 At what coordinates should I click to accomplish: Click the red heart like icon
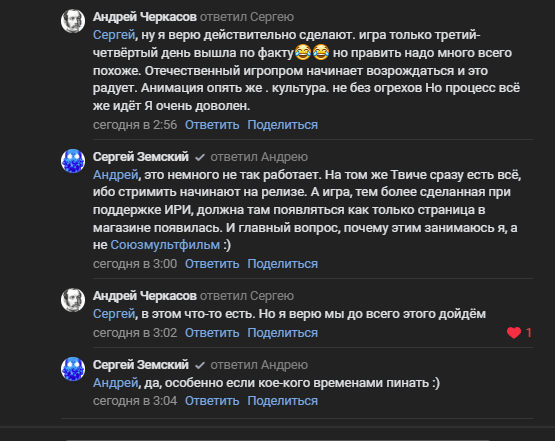coord(514,333)
